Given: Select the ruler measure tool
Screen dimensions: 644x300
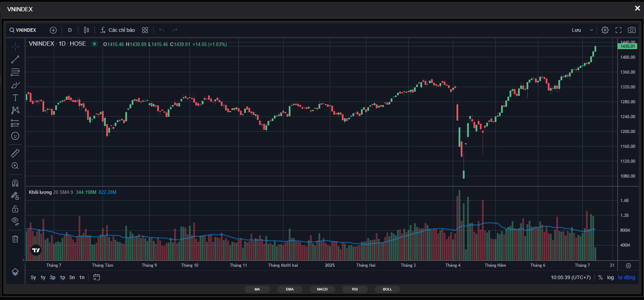Looking at the screenshot, I should click(x=15, y=153).
